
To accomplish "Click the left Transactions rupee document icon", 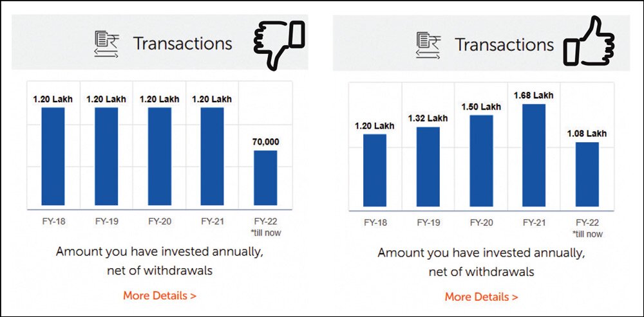I will pos(106,44).
